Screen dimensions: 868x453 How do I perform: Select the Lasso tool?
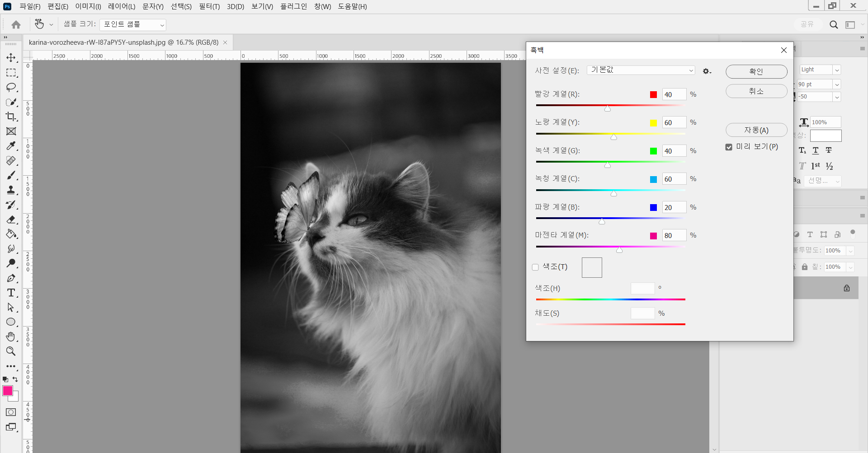(x=11, y=87)
